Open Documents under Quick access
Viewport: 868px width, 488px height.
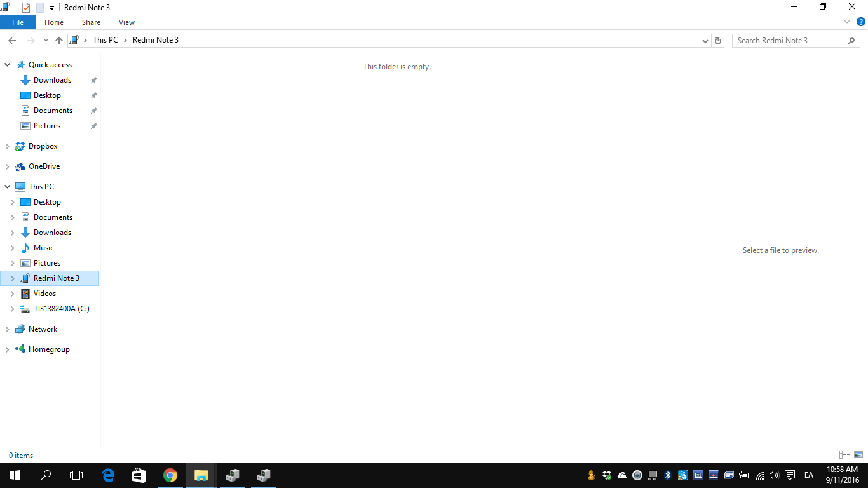click(53, 111)
